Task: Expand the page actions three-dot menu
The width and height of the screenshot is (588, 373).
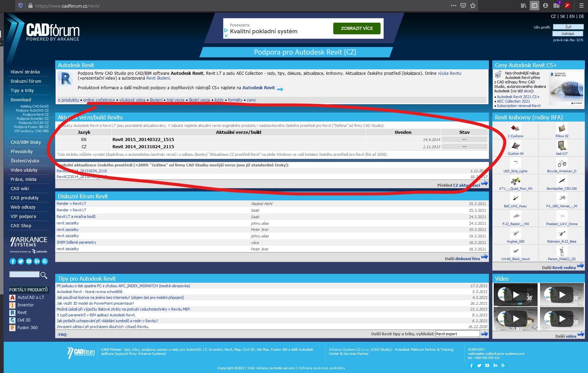Action: pos(453,5)
